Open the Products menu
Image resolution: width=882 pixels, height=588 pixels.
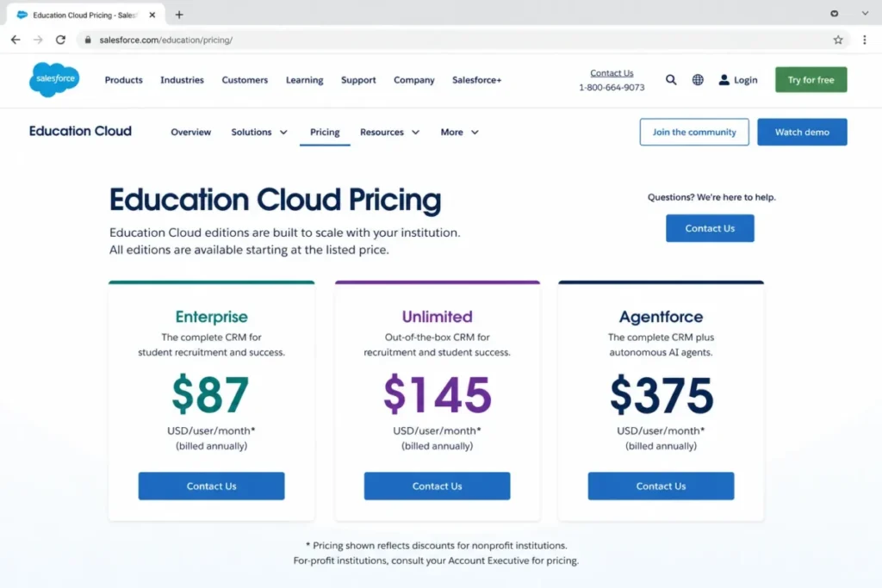click(x=124, y=80)
